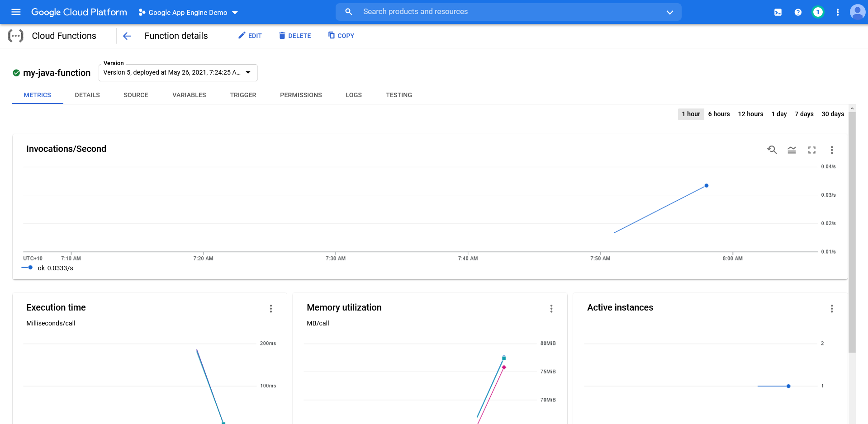Open the notifications badge icon
868x424 pixels.
[817, 12]
